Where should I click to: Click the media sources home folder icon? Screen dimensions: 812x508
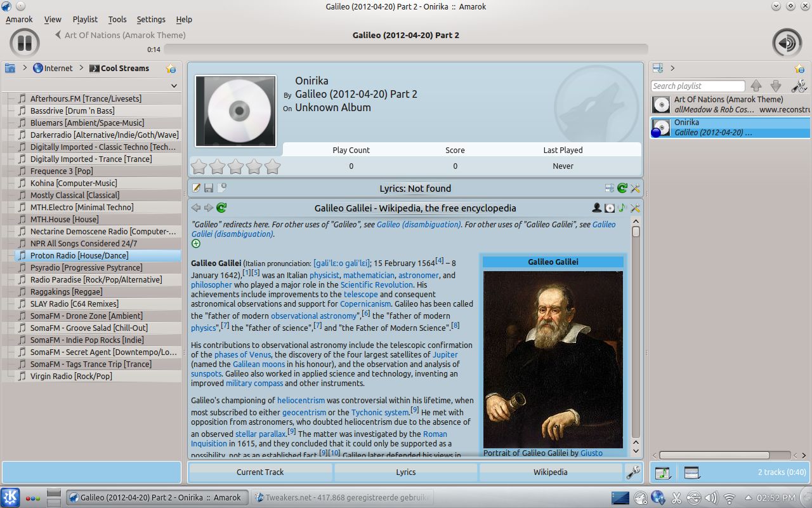pyautogui.click(x=10, y=68)
